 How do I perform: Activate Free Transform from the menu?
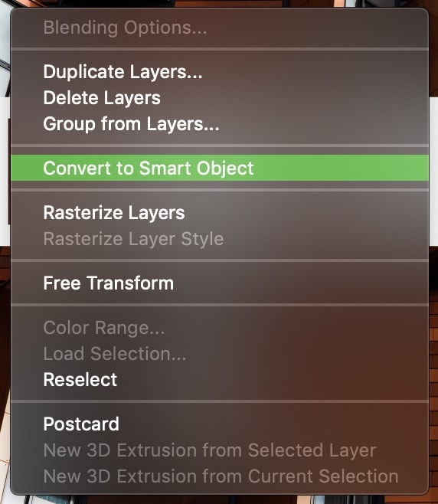220,283
